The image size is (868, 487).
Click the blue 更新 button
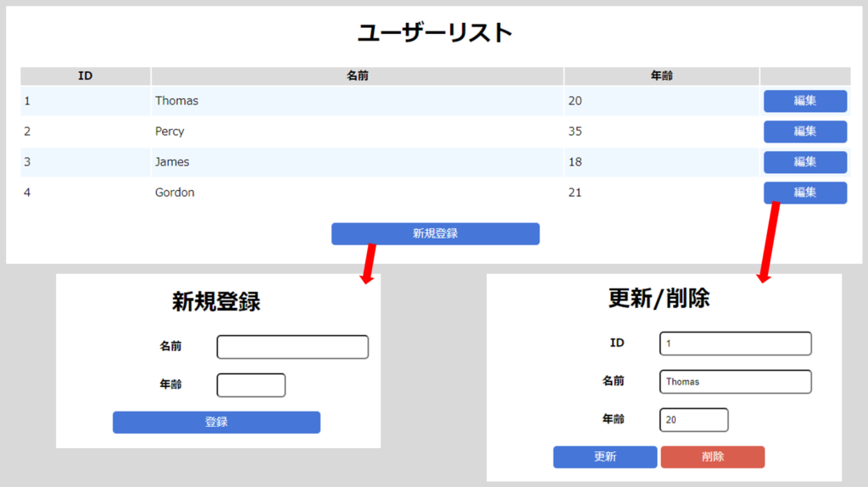pyautogui.click(x=605, y=457)
